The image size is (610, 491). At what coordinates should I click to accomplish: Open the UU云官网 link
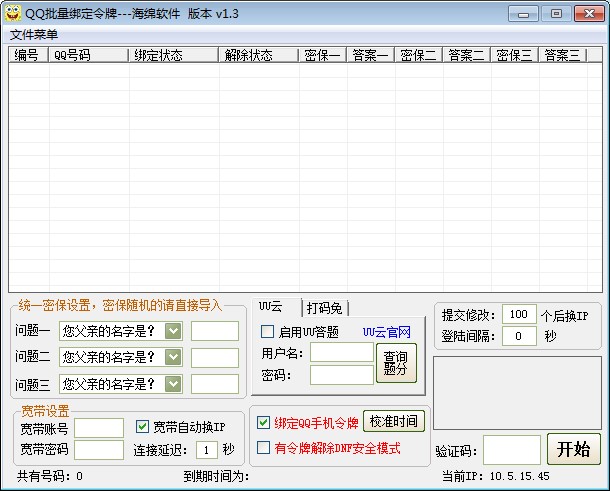pyautogui.click(x=385, y=332)
